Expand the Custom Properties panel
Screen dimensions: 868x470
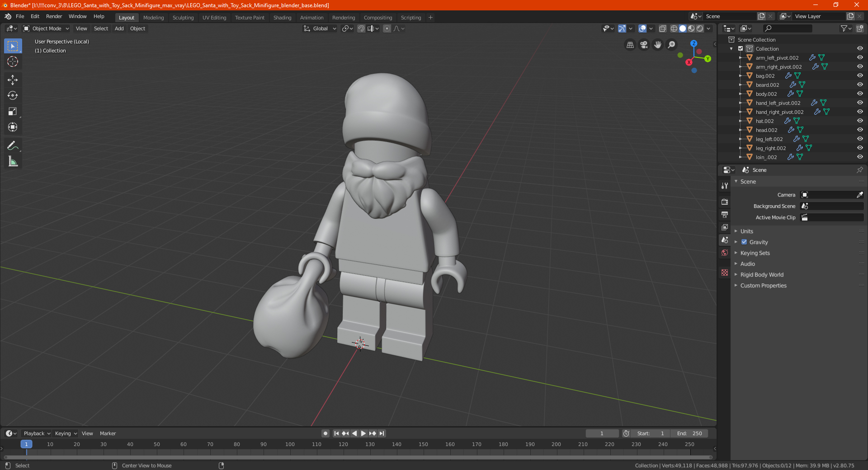(x=763, y=285)
